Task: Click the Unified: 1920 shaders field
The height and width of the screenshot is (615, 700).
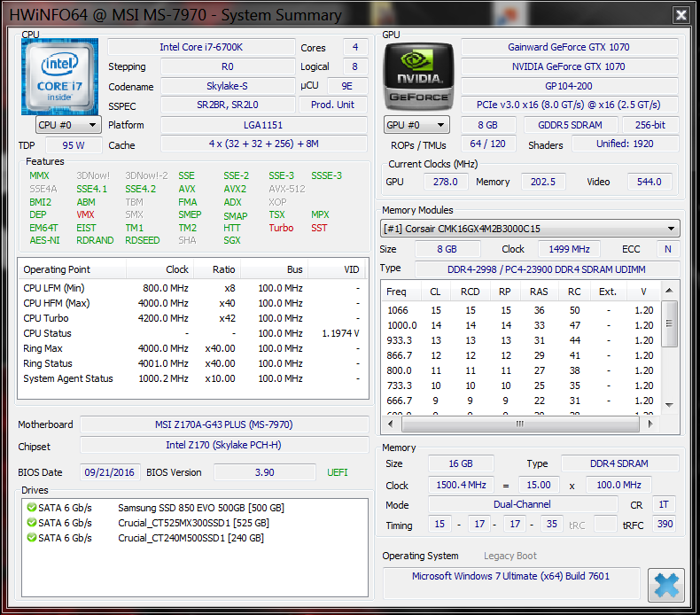Action: [625, 144]
